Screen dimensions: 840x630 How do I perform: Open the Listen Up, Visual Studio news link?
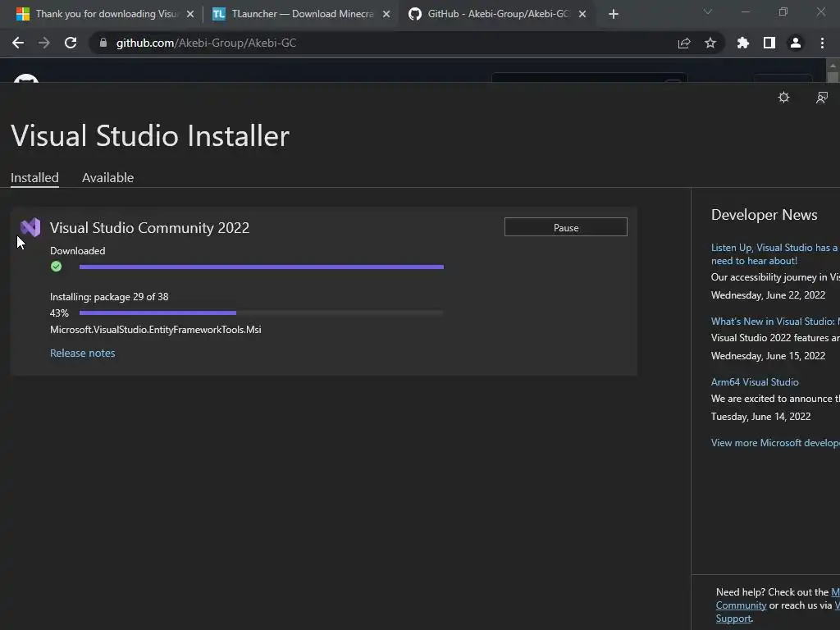775,254
